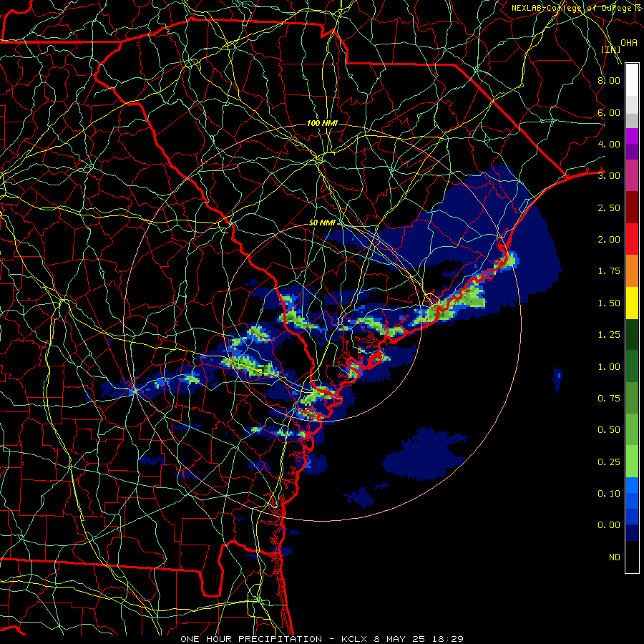Click the '1.00' legend value
Screen dimensions: 644x644
609,367
